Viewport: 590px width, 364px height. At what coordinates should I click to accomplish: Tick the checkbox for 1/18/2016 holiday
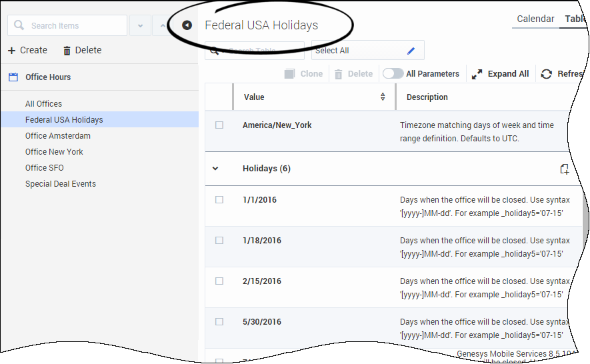pyautogui.click(x=219, y=241)
